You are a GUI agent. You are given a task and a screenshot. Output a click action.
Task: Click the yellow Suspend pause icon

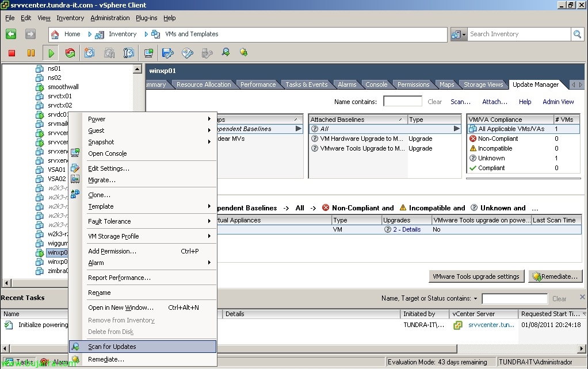(x=31, y=53)
